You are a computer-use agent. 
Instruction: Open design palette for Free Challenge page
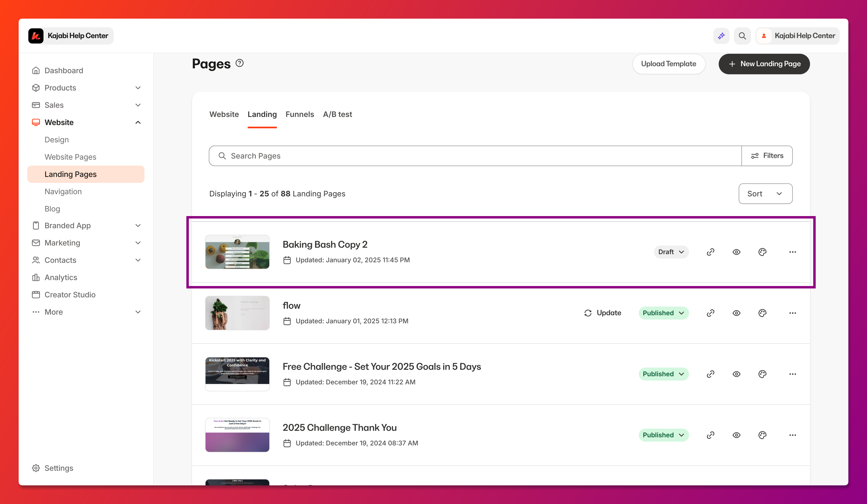[x=762, y=374]
